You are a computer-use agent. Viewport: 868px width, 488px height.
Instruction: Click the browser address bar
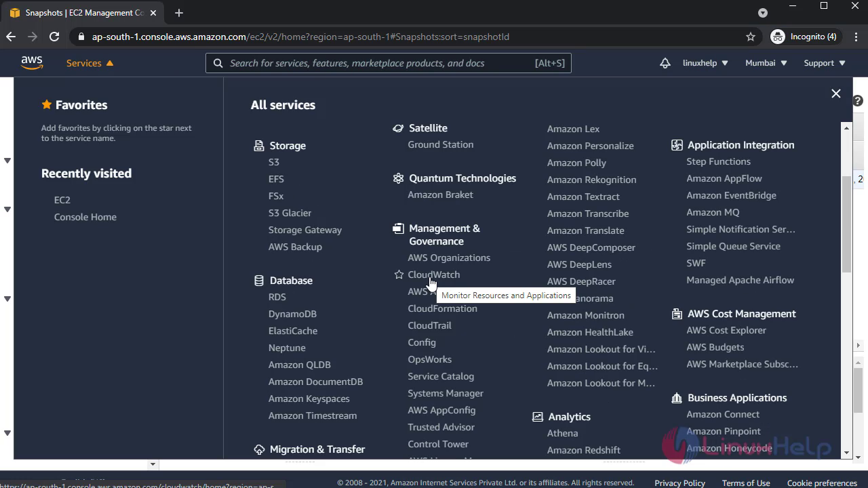[414, 37]
